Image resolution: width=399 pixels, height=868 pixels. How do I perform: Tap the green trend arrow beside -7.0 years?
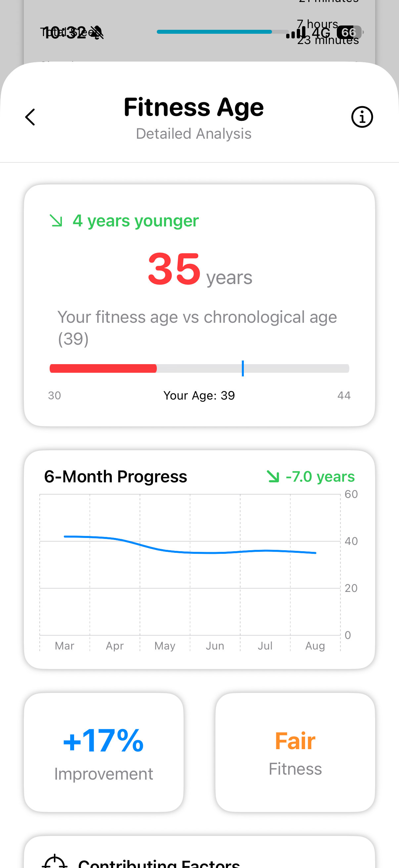[273, 476]
